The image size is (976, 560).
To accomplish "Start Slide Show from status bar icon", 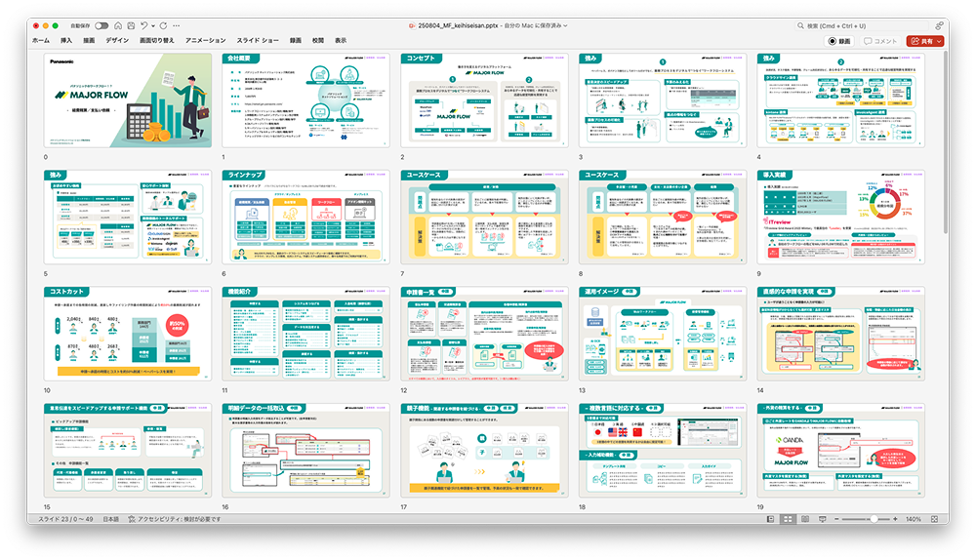I will click(822, 519).
